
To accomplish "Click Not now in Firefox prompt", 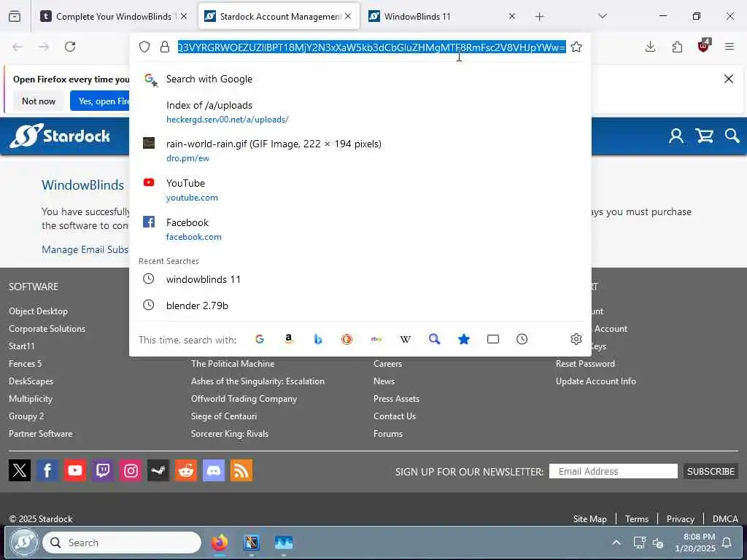I will pyautogui.click(x=39, y=101).
